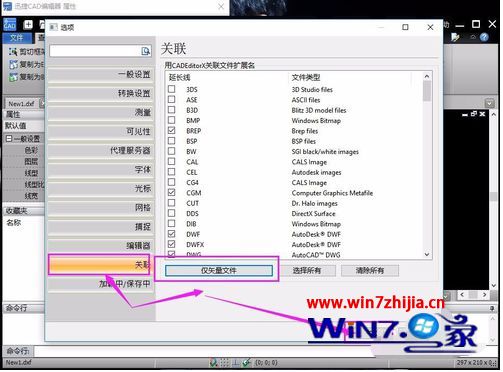Open the 可见性 options category

pyautogui.click(x=101, y=131)
